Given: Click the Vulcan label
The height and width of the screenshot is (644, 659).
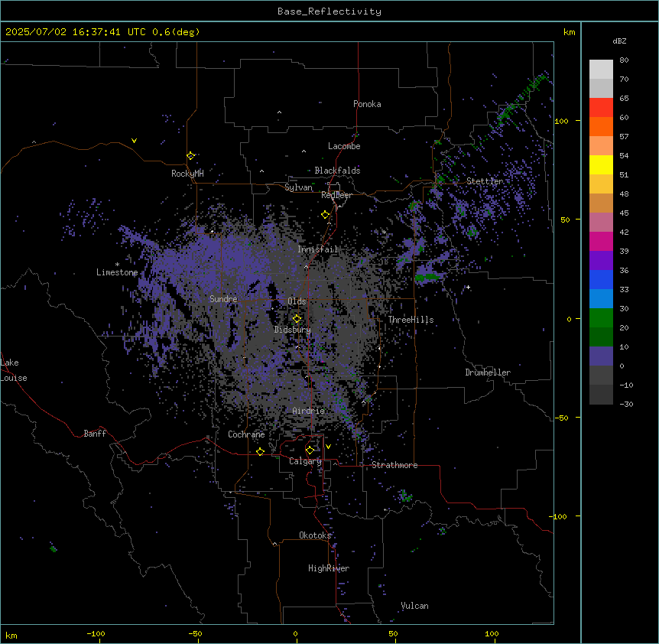Looking at the screenshot, I should tap(414, 606).
